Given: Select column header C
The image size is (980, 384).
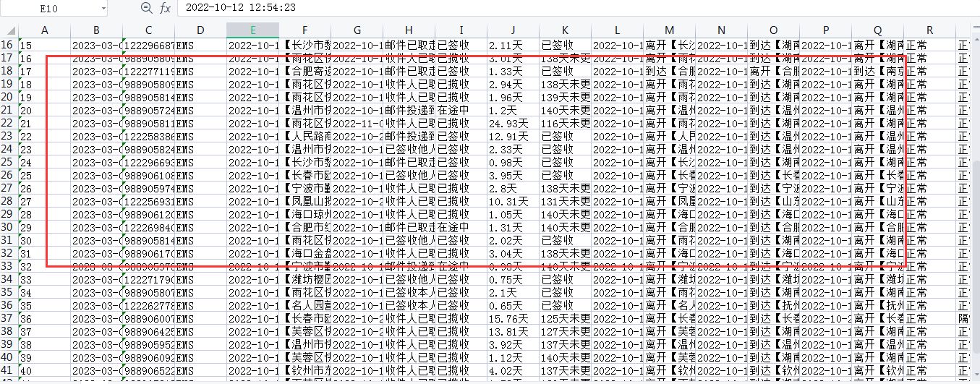Looking at the screenshot, I should [148, 30].
